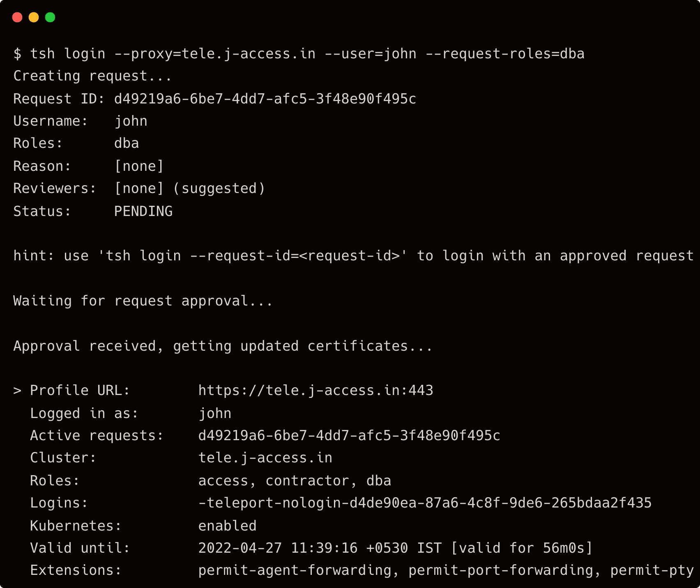700x588 pixels.
Task: Click the Cluster value tele.j-access.in
Action: coord(265,458)
